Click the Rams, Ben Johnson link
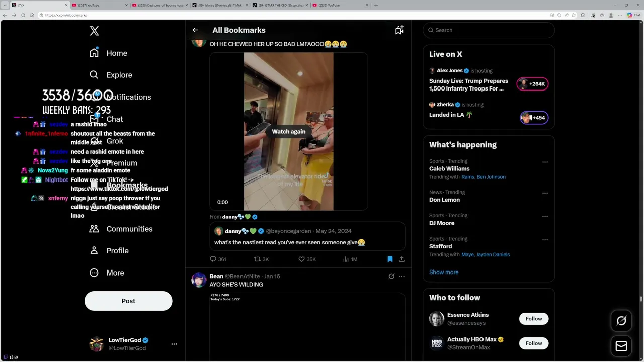644x362 pixels. click(484, 177)
